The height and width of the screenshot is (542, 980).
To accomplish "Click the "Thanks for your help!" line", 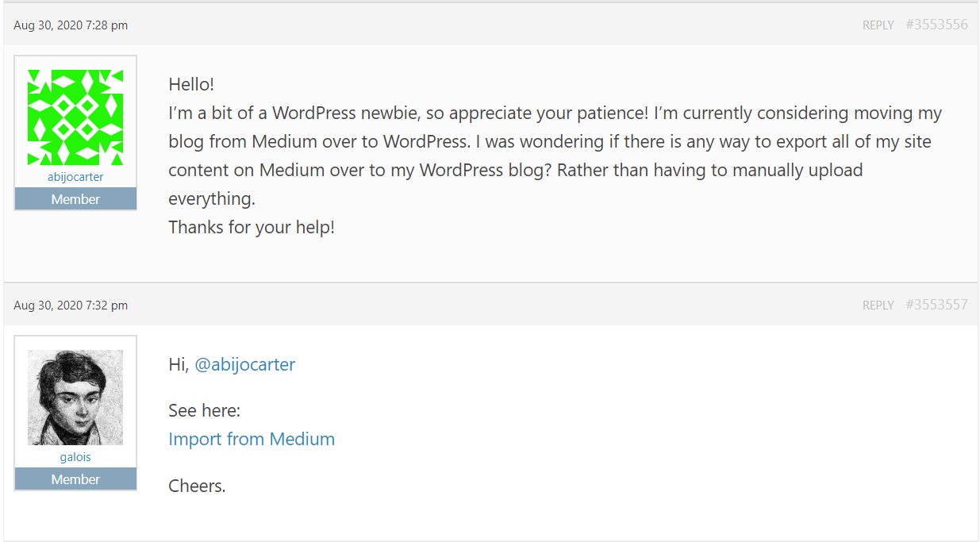I will coord(252,227).
